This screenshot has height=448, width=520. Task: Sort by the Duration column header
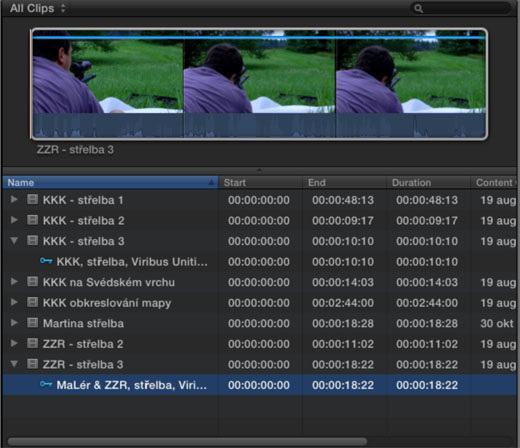click(428, 182)
